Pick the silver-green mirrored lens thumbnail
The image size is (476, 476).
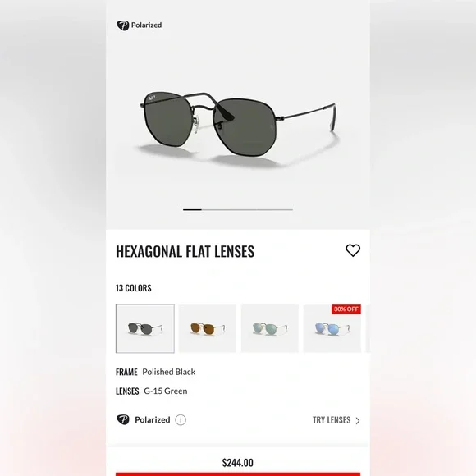[270, 328]
